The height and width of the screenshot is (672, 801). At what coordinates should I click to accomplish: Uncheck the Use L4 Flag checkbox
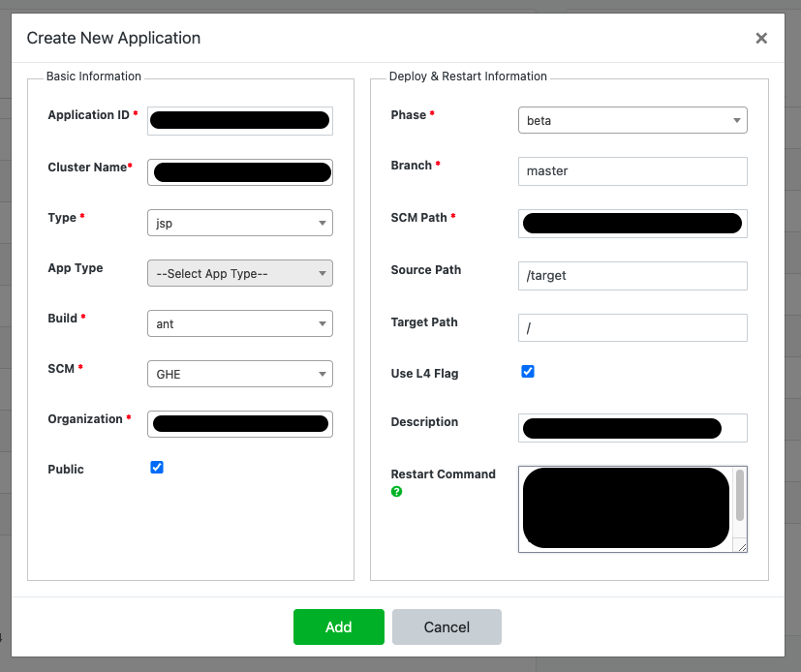[528, 371]
